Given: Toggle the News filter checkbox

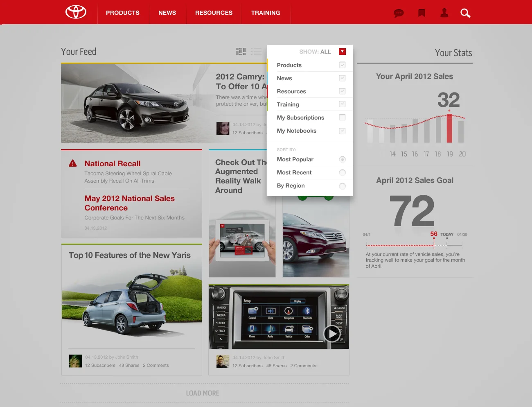Looking at the screenshot, I should click(343, 78).
